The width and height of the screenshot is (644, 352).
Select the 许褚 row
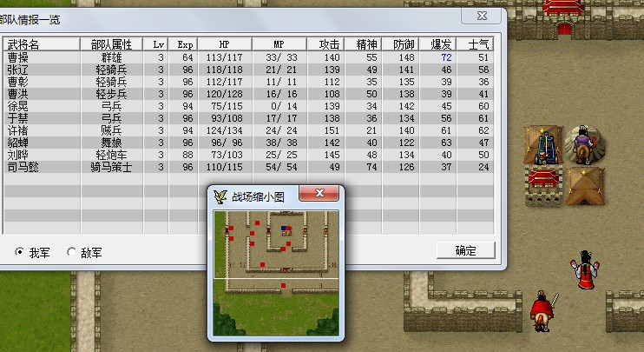248,130
